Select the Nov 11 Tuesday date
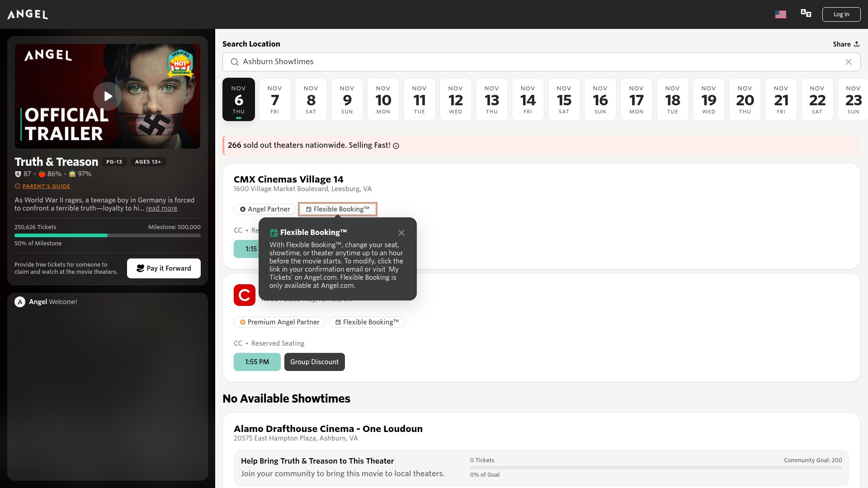 pyautogui.click(x=420, y=99)
